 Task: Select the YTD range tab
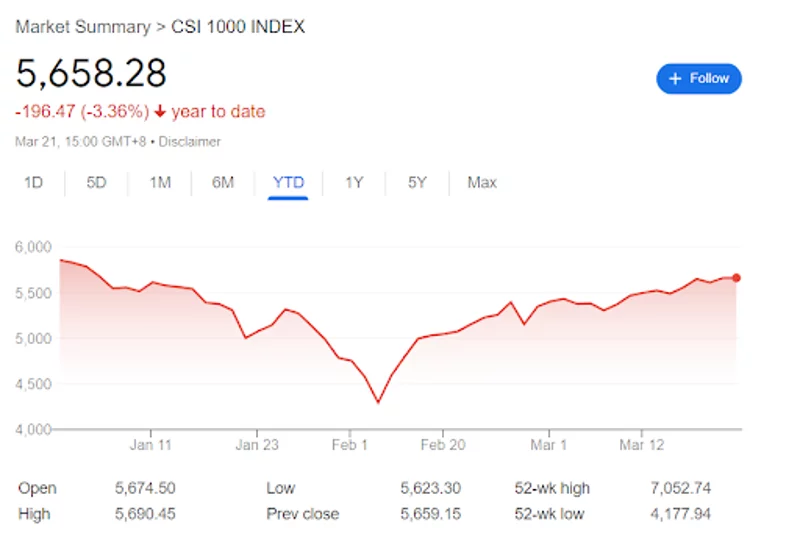point(288,182)
